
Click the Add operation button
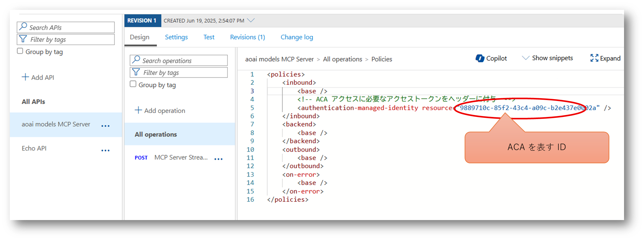(x=160, y=110)
